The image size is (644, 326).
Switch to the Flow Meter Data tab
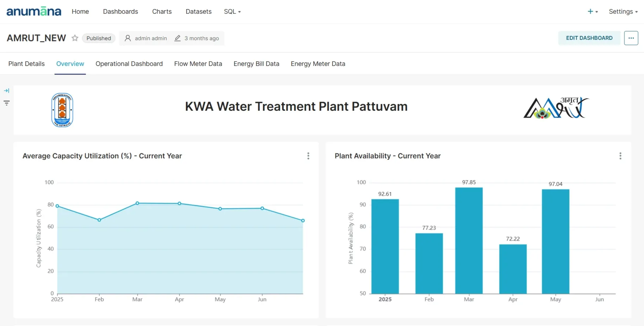pos(198,64)
